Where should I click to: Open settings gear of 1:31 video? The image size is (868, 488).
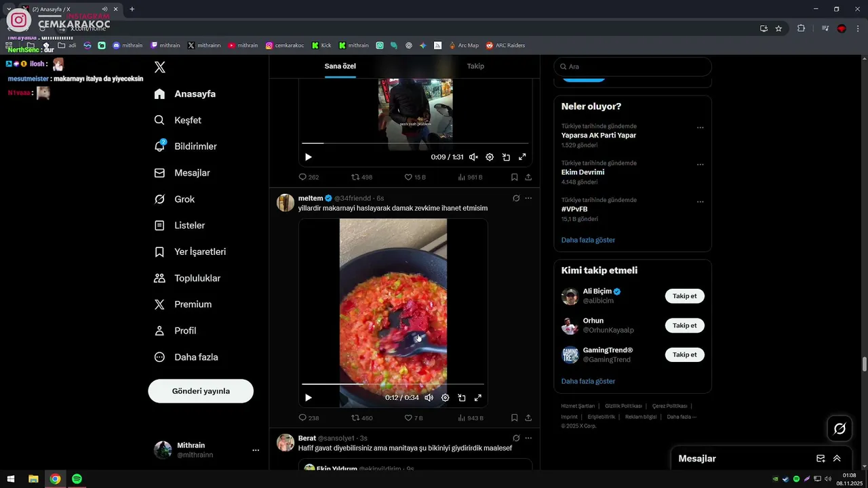(490, 157)
